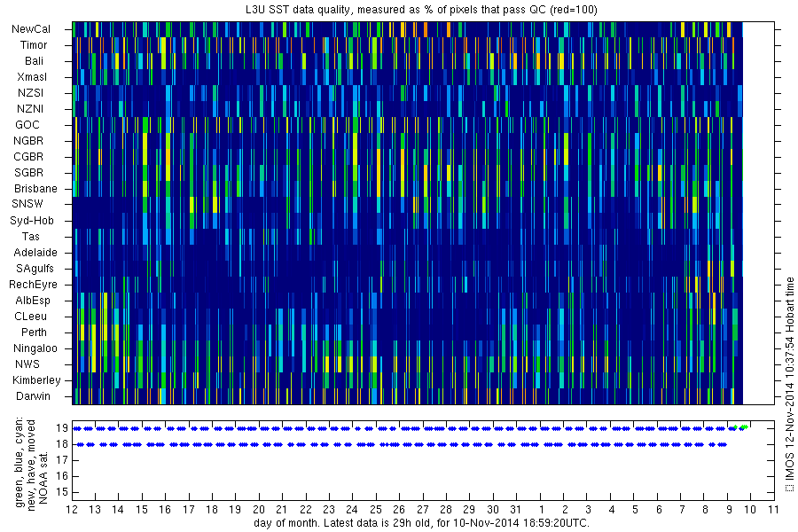Click day-of-month axis label 20

259,510
